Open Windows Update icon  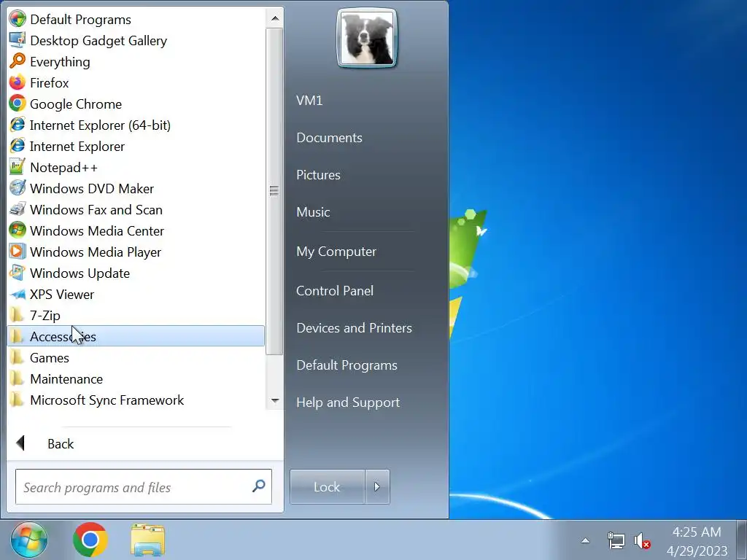(x=18, y=273)
